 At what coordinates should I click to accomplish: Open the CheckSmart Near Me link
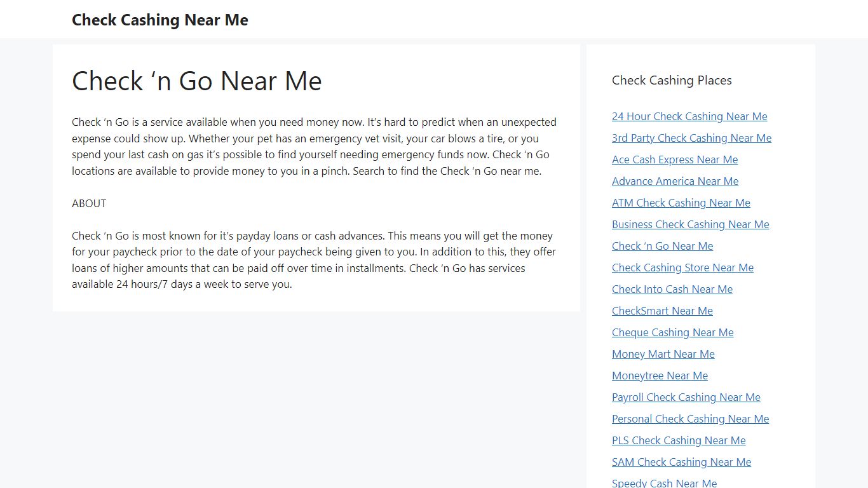tap(662, 311)
